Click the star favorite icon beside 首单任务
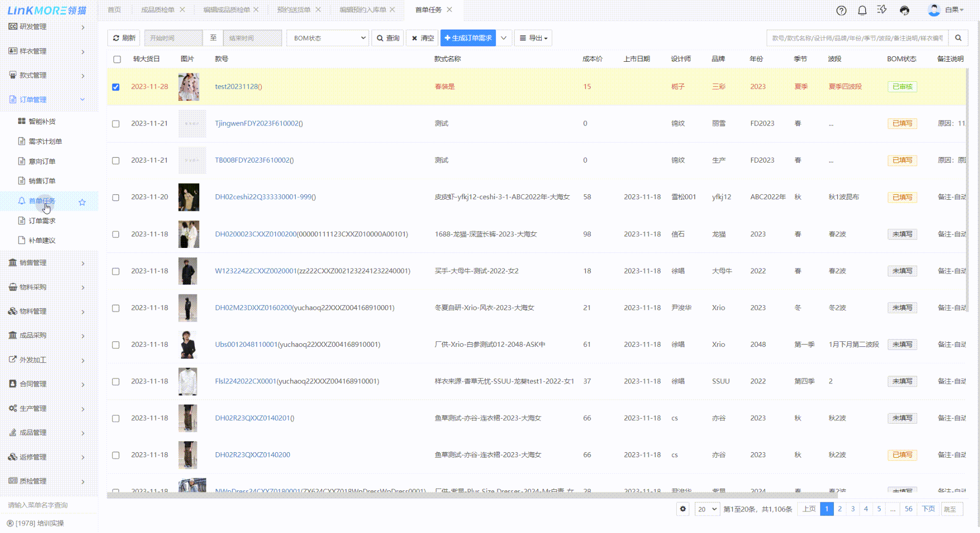 [82, 202]
